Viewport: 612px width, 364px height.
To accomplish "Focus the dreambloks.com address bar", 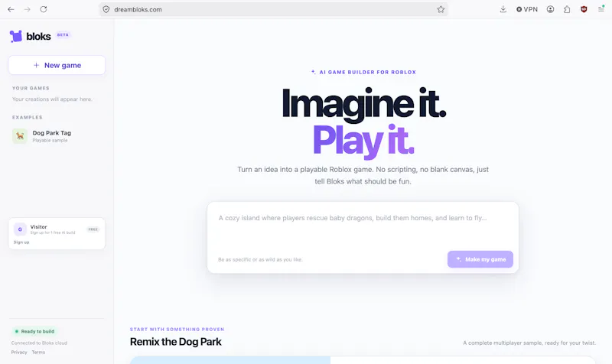I will pos(273,9).
